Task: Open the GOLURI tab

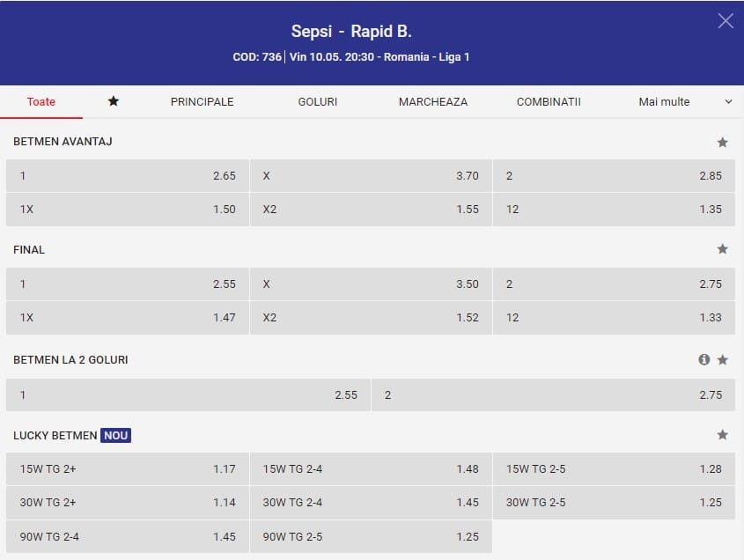Action: click(318, 102)
